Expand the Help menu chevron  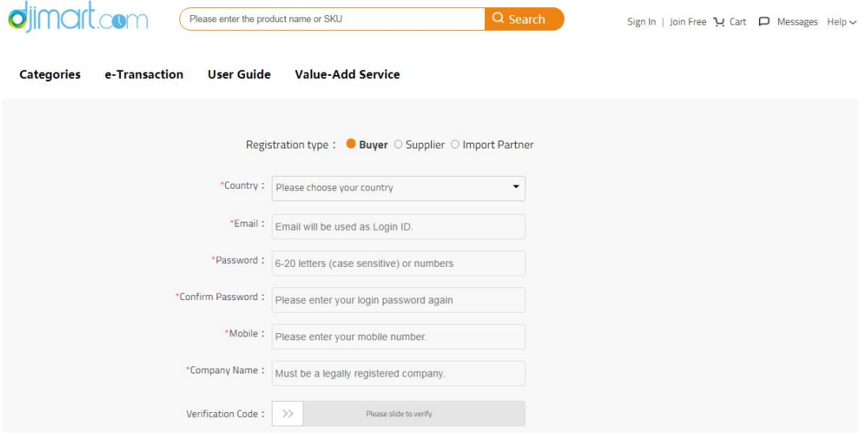pos(852,23)
